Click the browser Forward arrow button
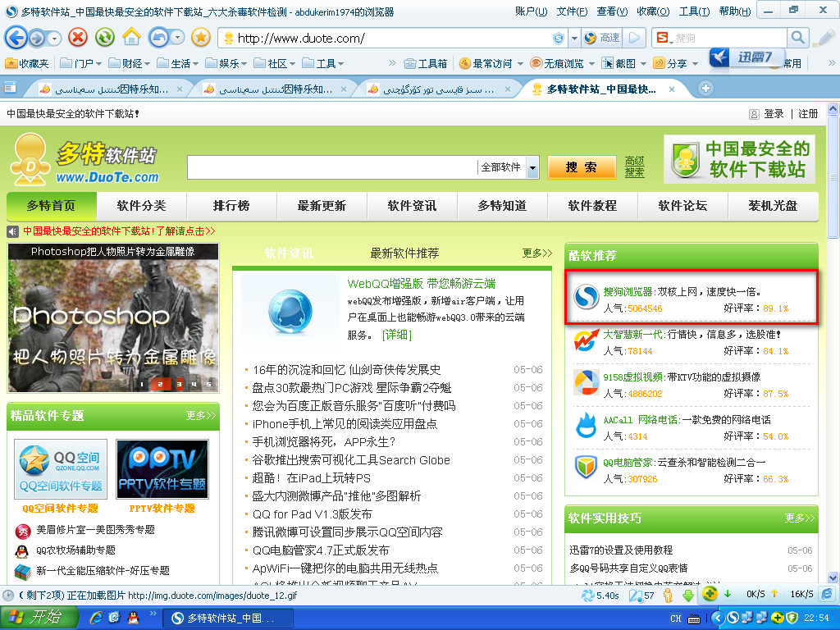Screen dimensions: 840x630 point(37,38)
